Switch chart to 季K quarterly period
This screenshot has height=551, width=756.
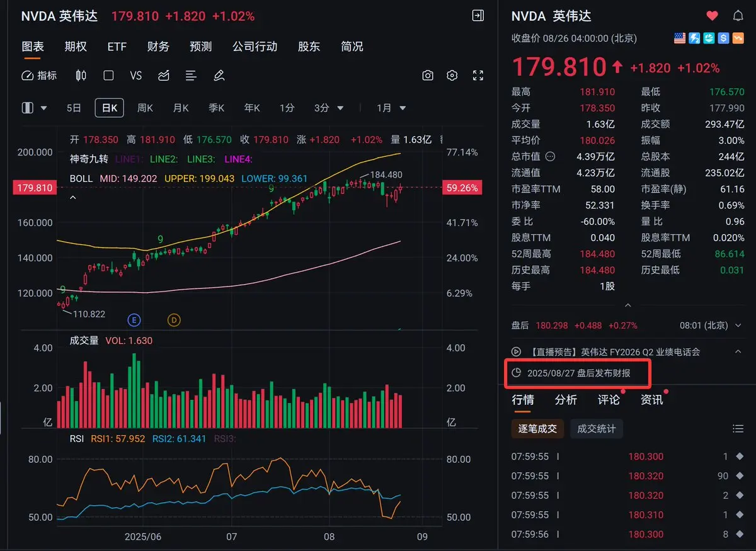217,108
